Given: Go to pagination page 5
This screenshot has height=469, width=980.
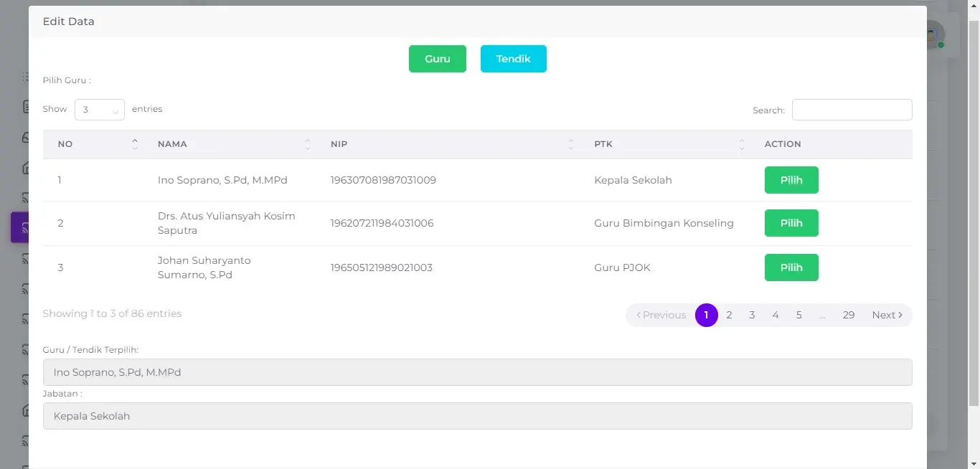Looking at the screenshot, I should click(x=798, y=315).
